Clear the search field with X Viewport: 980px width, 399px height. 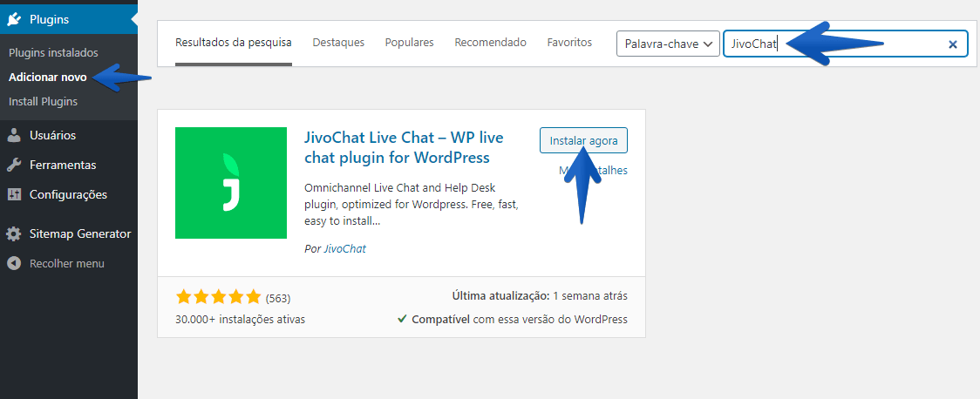[x=952, y=44]
